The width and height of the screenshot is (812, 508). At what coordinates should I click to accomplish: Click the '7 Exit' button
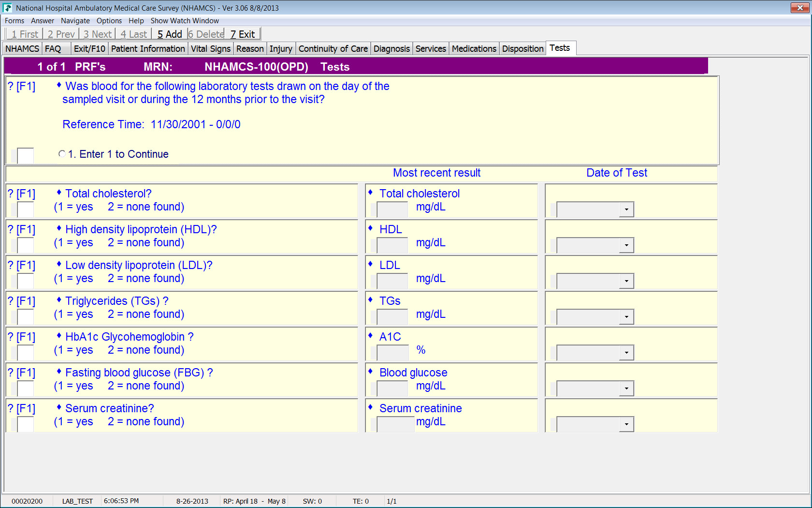tap(243, 34)
